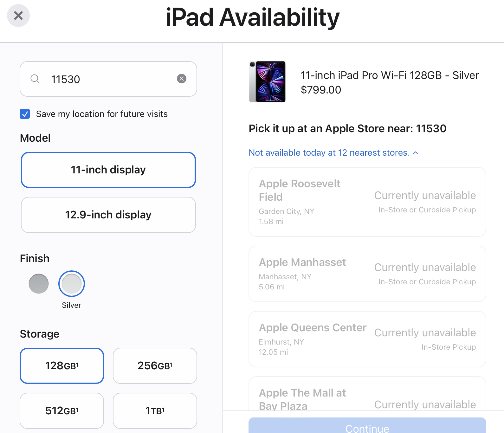
Task: Select 128GB storage option
Action: [x=62, y=366]
